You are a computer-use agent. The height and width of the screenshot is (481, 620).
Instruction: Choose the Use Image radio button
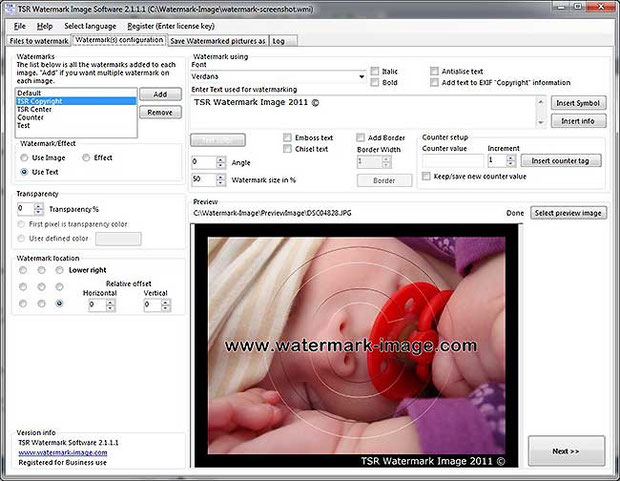tap(24, 158)
